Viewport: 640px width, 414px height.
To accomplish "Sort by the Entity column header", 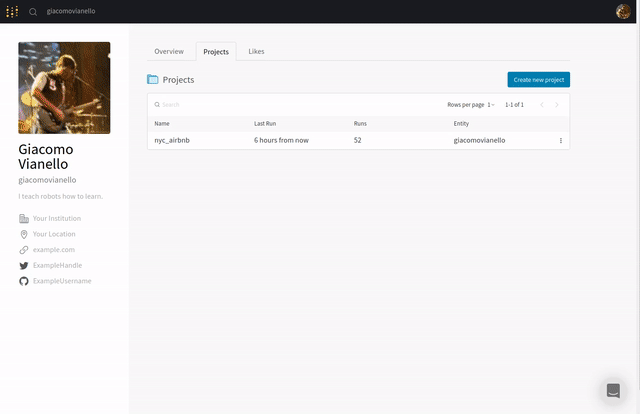I will pyautogui.click(x=461, y=124).
